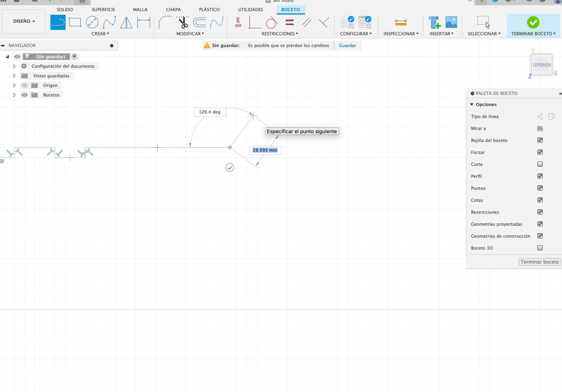Select the Line tool
The height and width of the screenshot is (392, 562).
(x=58, y=22)
